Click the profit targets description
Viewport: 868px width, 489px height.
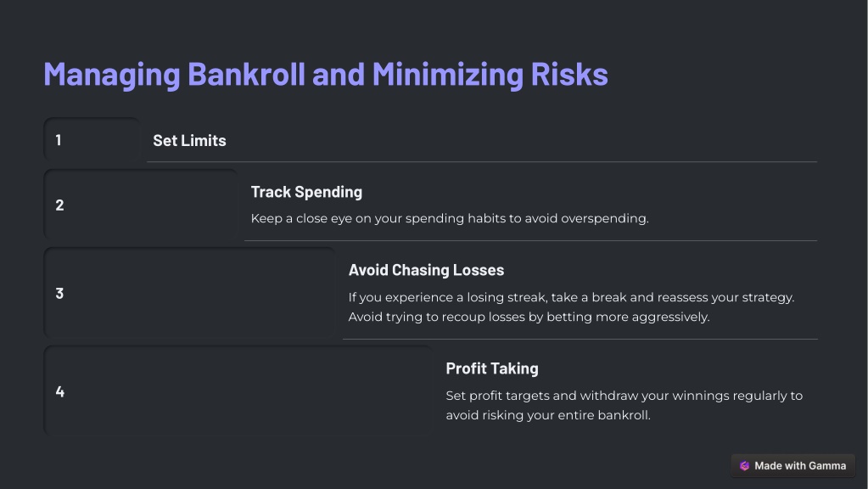[x=624, y=396]
